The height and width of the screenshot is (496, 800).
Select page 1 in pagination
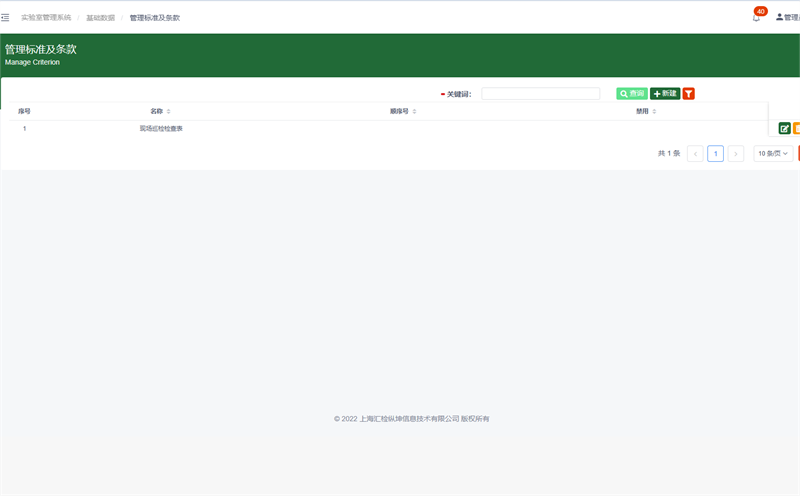[x=715, y=153]
